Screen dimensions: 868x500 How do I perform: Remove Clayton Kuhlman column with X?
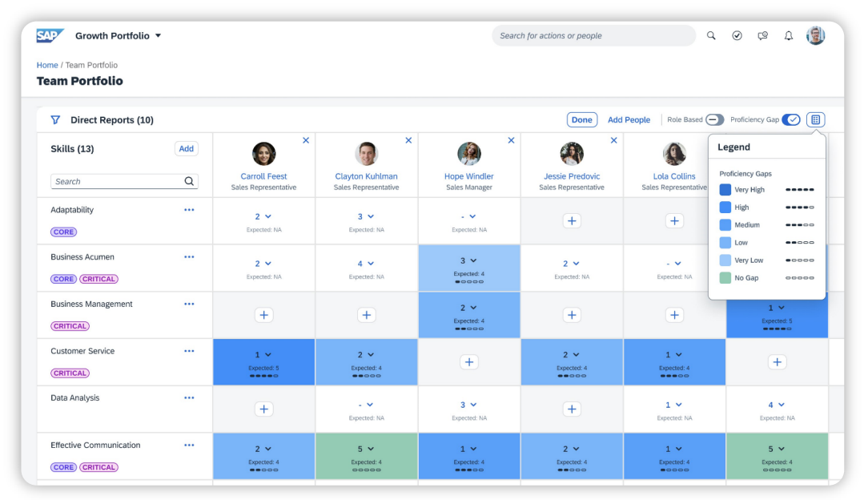tap(408, 140)
